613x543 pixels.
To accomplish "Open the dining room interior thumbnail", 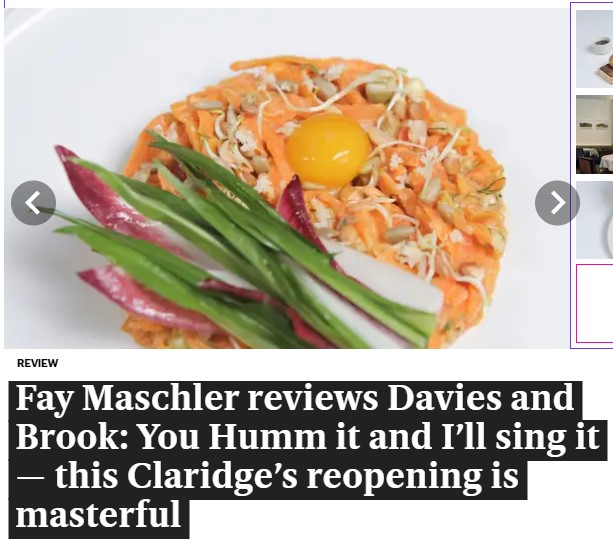I will 594,134.
